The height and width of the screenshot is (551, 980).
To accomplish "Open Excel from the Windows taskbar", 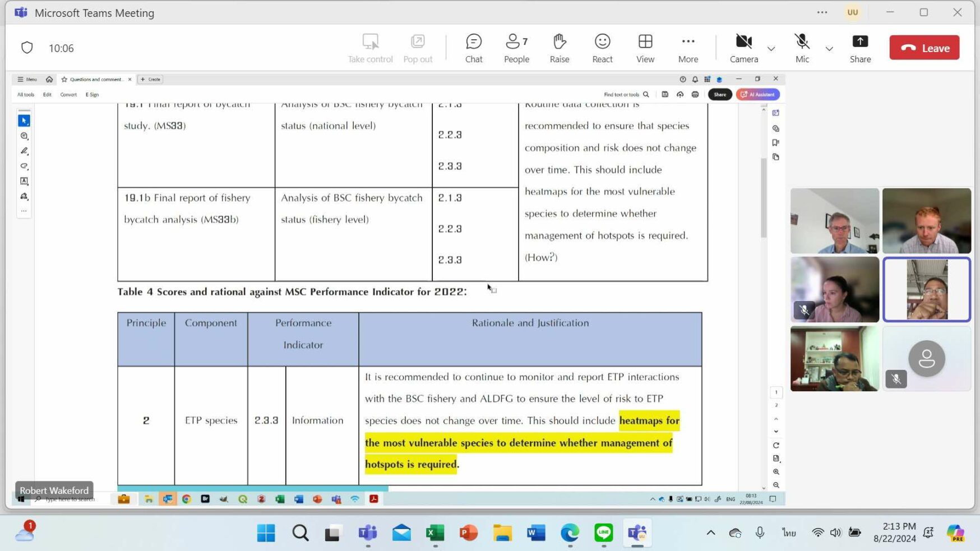I will coord(435,533).
